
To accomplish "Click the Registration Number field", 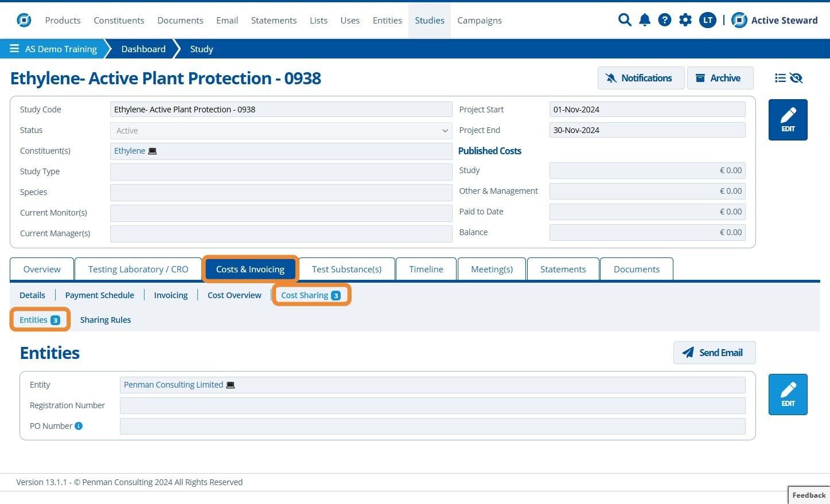I will tap(432, 405).
